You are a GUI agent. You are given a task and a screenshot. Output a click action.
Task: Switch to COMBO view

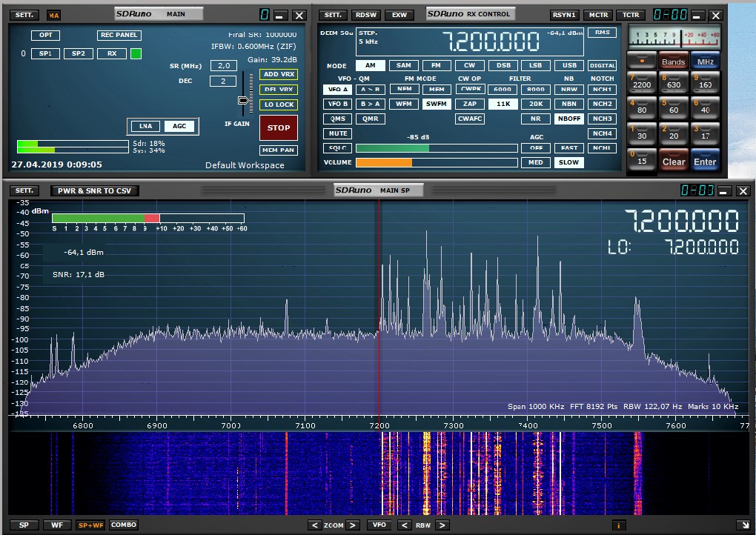coord(124,525)
